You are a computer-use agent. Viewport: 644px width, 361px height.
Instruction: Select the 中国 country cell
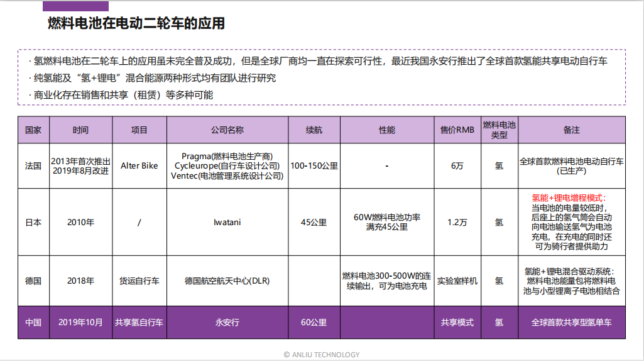[33, 323]
